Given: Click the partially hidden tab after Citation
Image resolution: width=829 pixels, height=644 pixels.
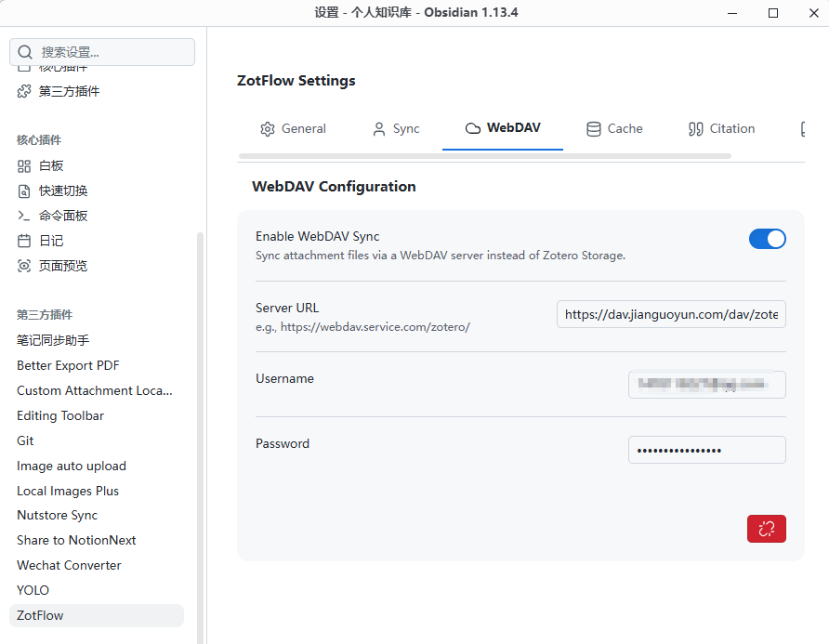Looking at the screenshot, I should click(x=803, y=129).
